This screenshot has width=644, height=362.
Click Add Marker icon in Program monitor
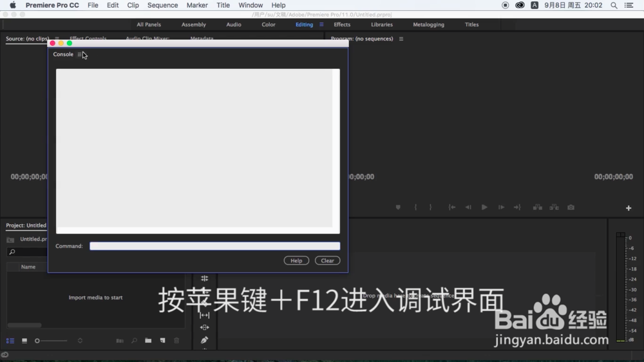pyautogui.click(x=398, y=207)
